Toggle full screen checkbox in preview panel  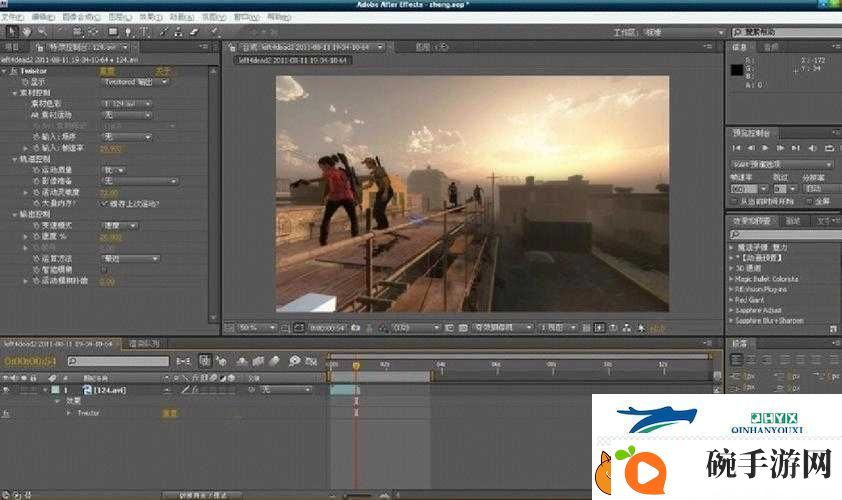pos(809,201)
